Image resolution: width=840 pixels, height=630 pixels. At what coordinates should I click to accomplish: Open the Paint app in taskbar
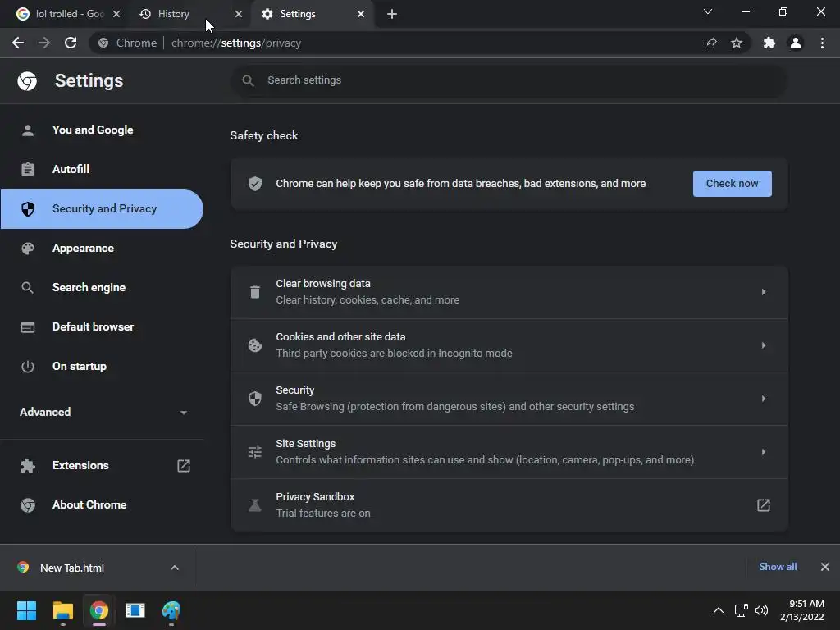point(171,610)
